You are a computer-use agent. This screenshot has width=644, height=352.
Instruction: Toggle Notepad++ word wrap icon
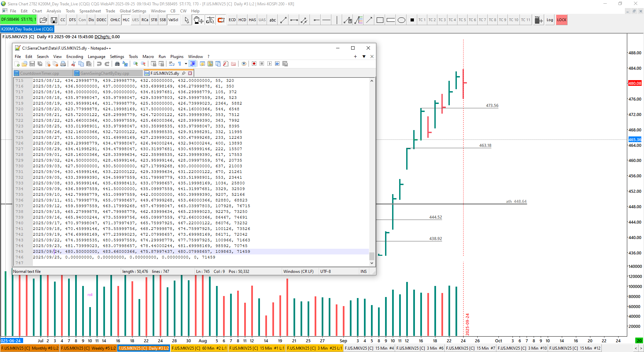(x=171, y=64)
